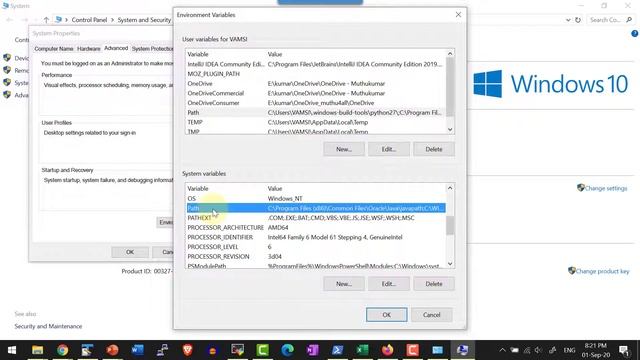Open the ENG input language indicator

569,350
